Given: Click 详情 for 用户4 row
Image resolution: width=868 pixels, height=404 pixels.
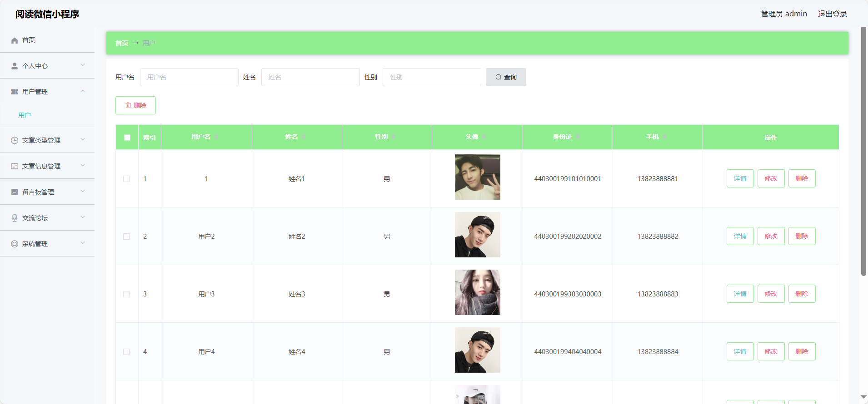Looking at the screenshot, I should tap(740, 351).
